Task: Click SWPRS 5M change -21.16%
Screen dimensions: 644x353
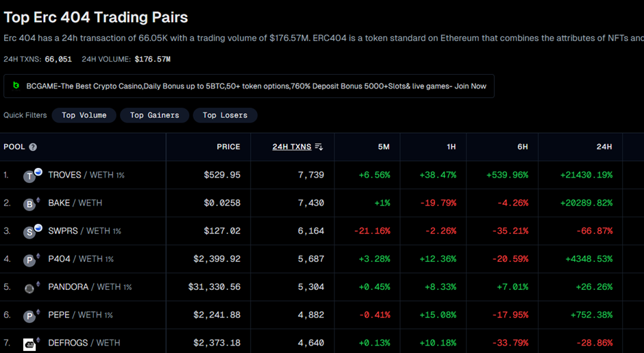Action: [372, 231]
